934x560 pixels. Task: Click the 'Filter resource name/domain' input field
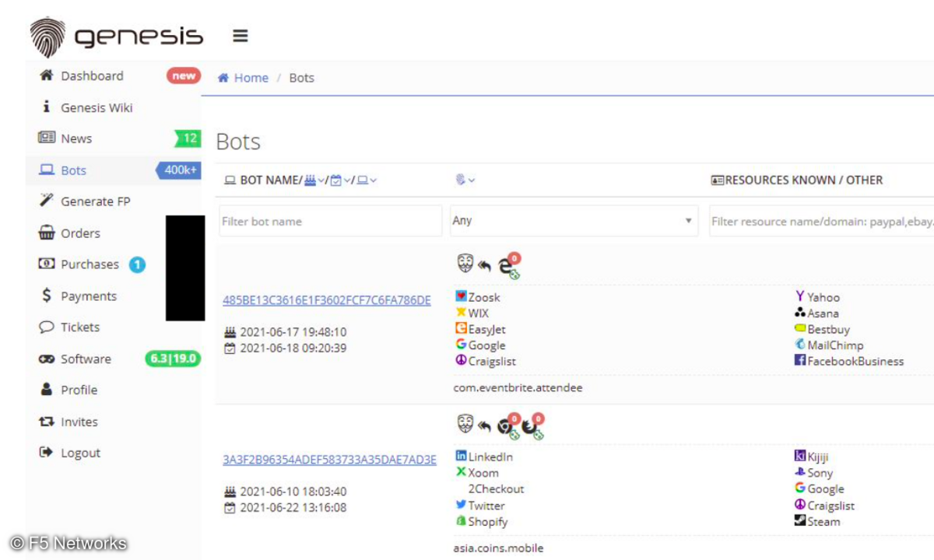point(821,221)
